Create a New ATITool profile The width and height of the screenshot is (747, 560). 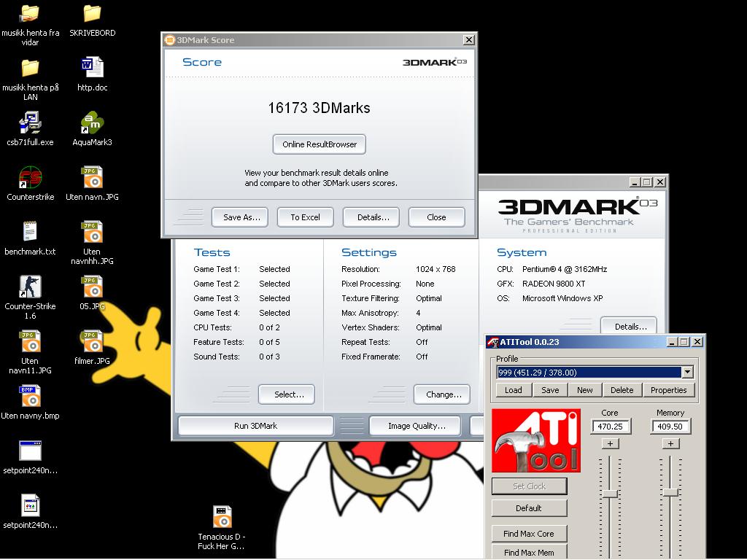(584, 390)
